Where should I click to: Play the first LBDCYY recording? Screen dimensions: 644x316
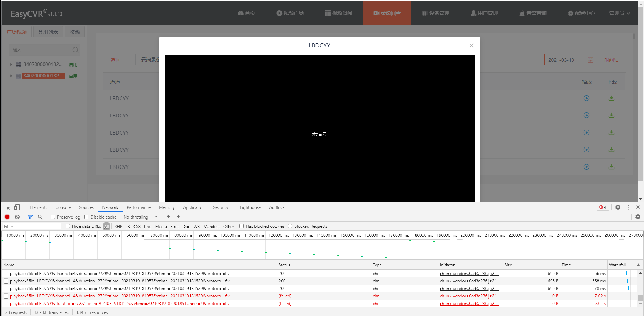(587, 98)
